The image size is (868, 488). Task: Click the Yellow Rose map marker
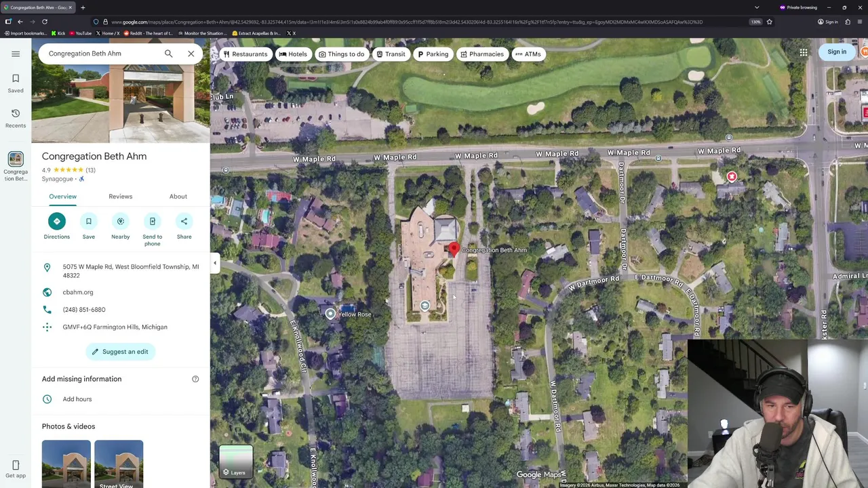[330, 314]
